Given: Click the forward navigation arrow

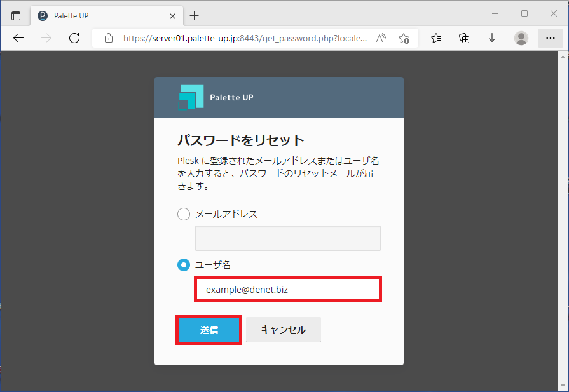Looking at the screenshot, I should point(46,38).
